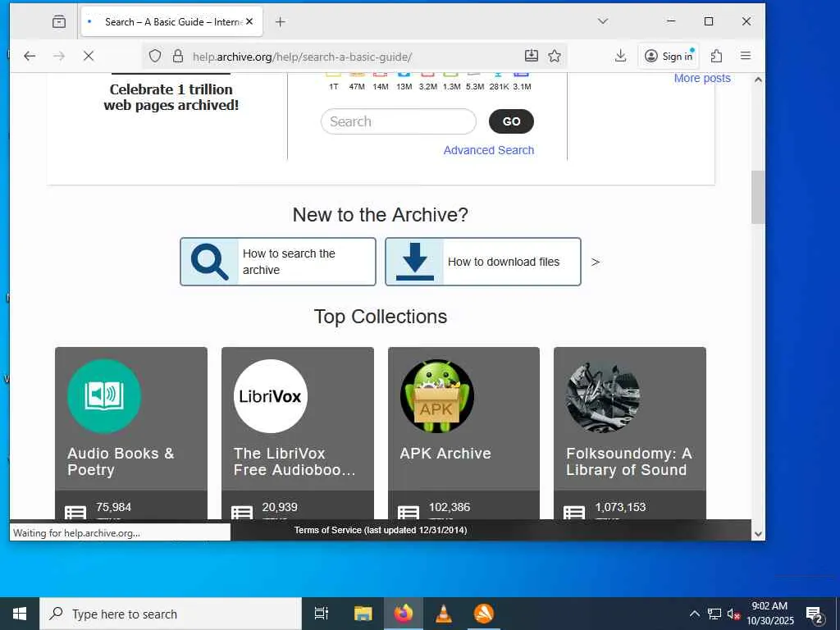
Task: Open a new tab with plus button
Action: click(x=281, y=21)
